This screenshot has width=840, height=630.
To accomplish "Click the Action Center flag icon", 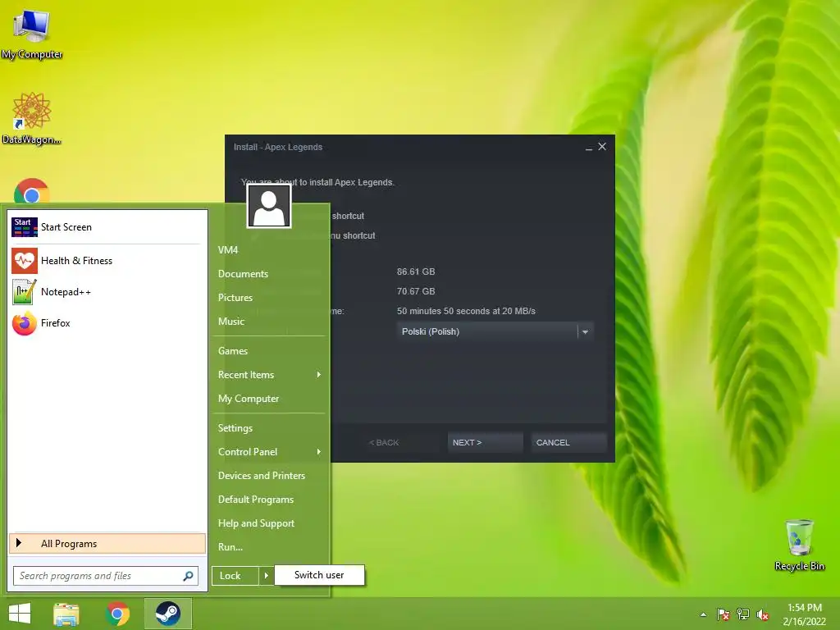I will click(723, 614).
